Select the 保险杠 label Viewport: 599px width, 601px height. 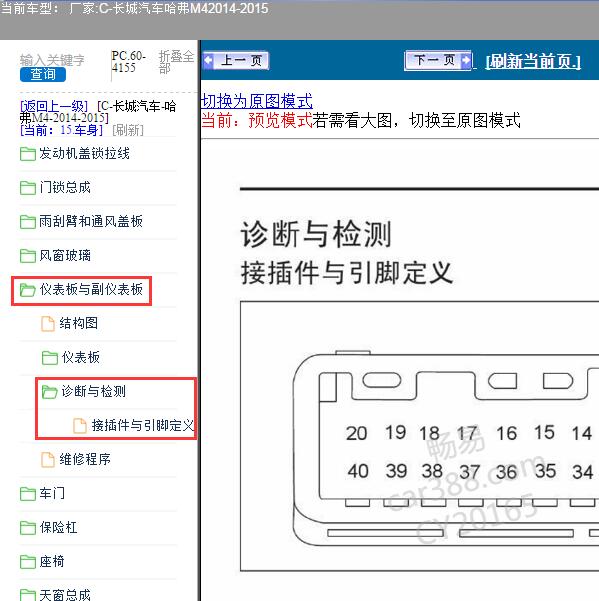[59, 527]
